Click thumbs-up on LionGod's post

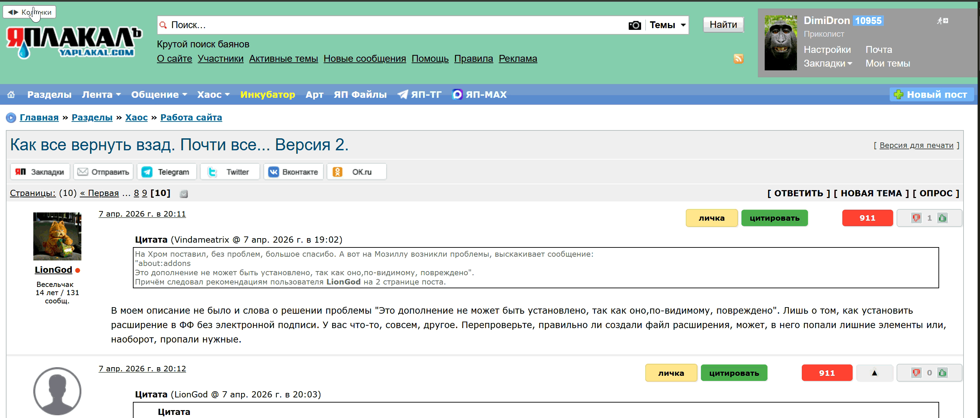tap(942, 218)
